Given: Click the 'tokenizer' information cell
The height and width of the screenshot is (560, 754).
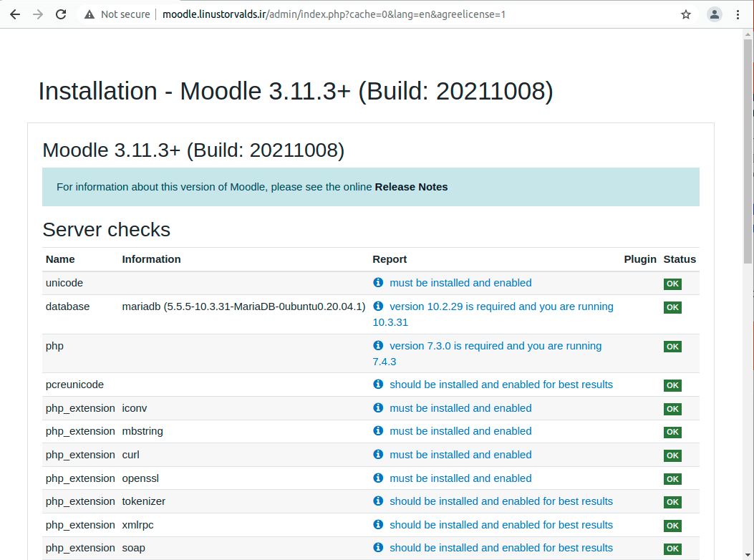Looking at the screenshot, I should [x=144, y=501].
